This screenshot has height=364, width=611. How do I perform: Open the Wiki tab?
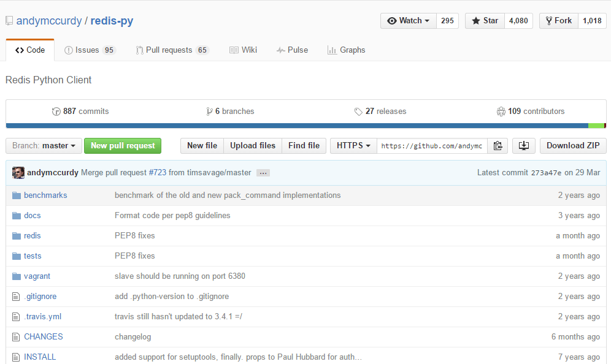tap(243, 50)
